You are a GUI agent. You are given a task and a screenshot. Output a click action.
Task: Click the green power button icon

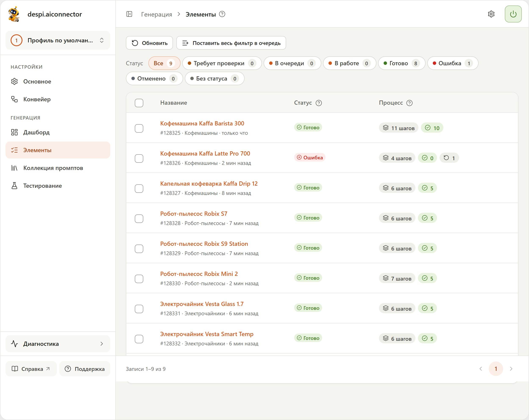pyautogui.click(x=513, y=14)
